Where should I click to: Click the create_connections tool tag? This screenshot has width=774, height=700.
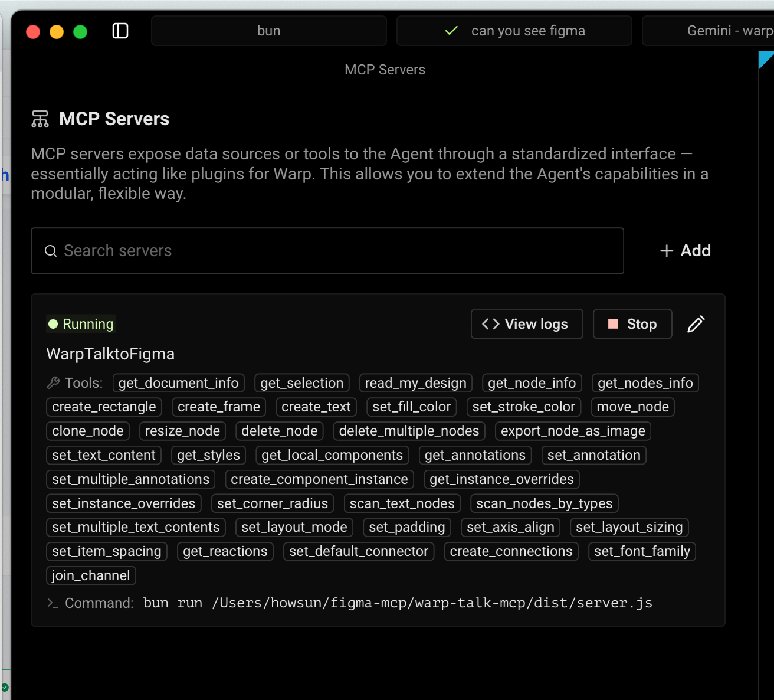(511, 551)
